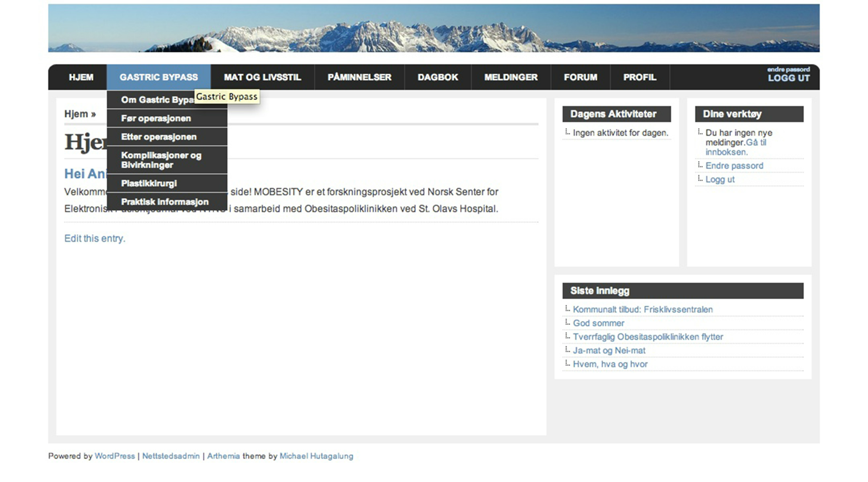This screenshot has width=868, height=482.
Task: Open the Profil page
Action: [639, 77]
